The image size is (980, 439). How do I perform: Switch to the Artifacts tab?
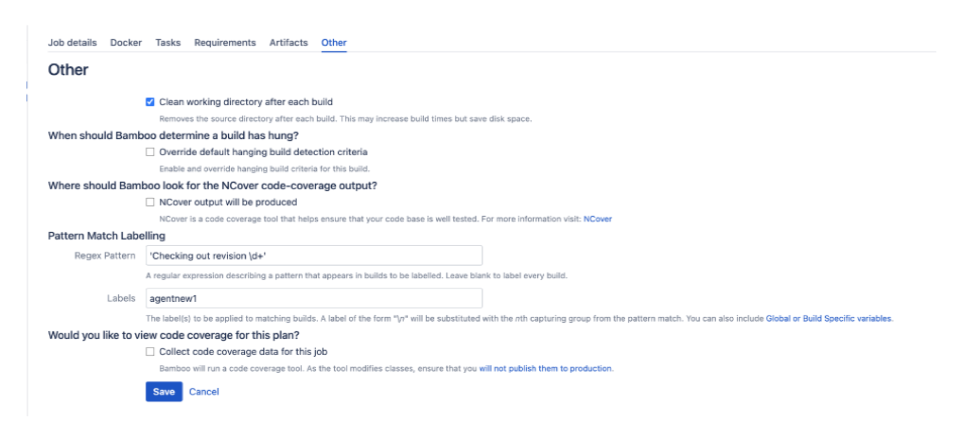pos(288,43)
